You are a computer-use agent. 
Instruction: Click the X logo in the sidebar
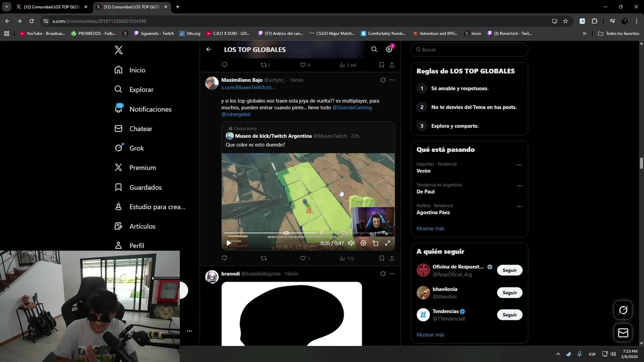tap(119, 50)
